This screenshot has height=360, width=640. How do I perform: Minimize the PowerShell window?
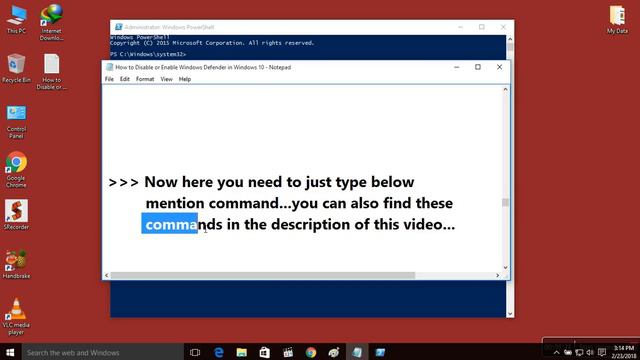460,27
